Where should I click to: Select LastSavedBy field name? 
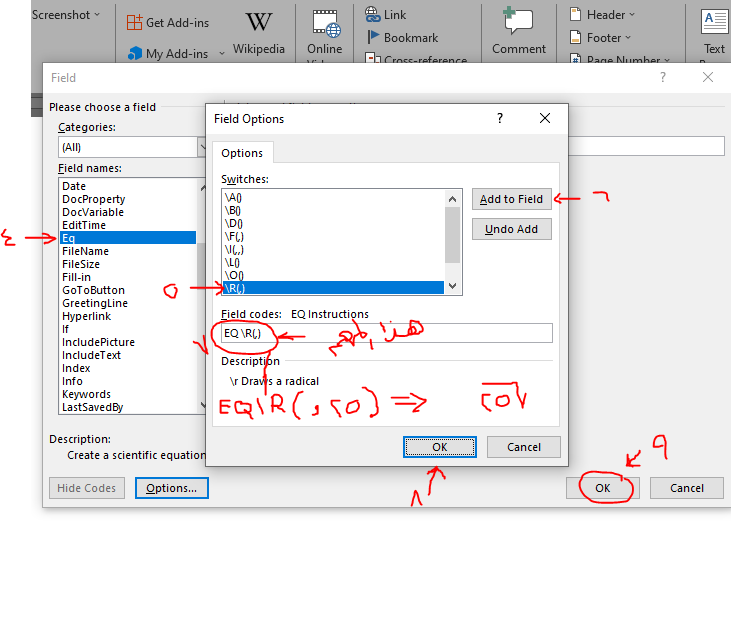click(x=128, y=407)
